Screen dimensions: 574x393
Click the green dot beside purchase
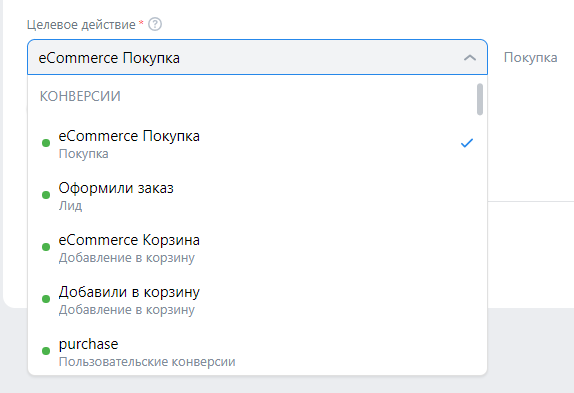coord(46,351)
